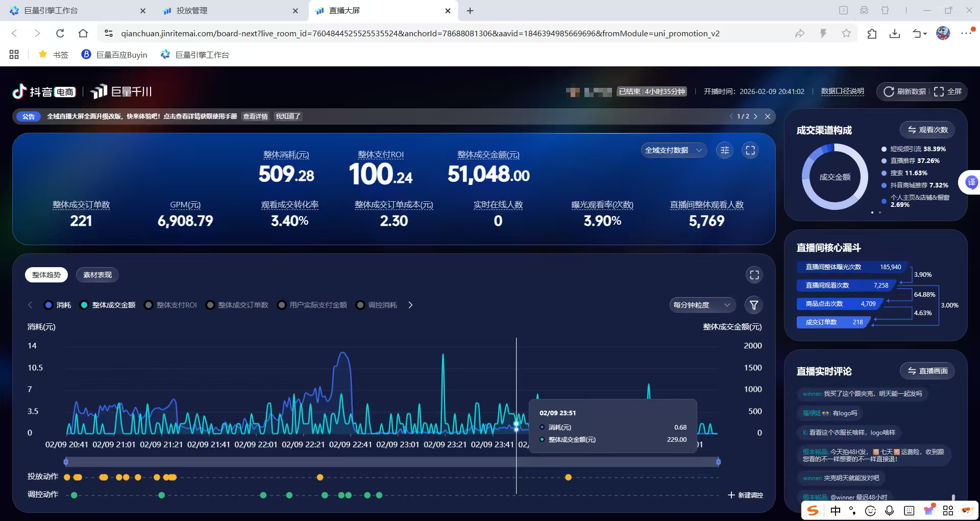This screenshot has width=980, height=521.
Task: Click the chart filter funnel icon
Action: click(x=754, y=305)
